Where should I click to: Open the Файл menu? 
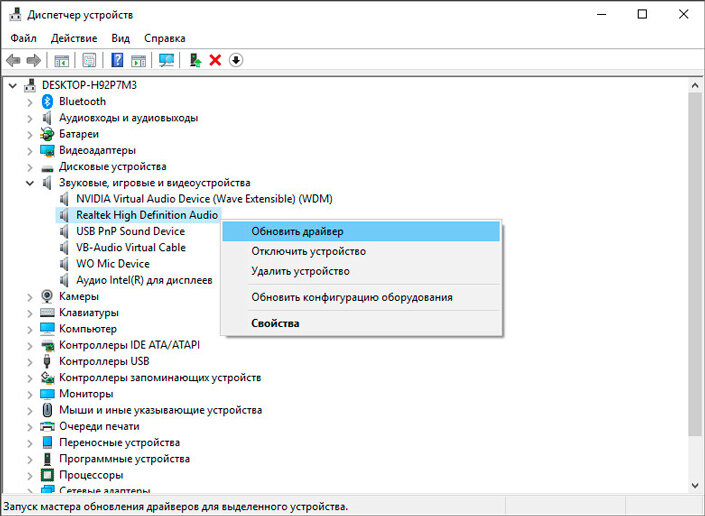[x=23, y=38]
